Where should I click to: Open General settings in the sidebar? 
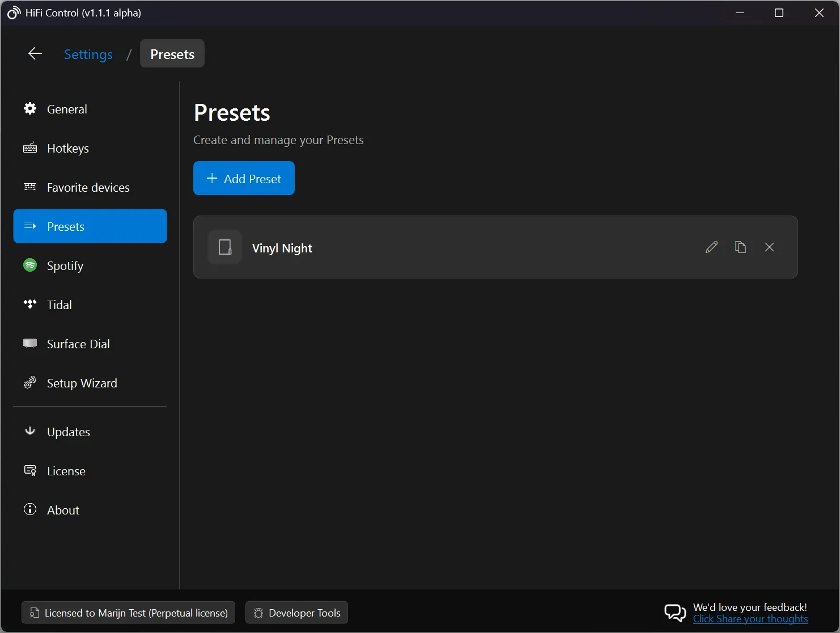[x=67, y=109]
